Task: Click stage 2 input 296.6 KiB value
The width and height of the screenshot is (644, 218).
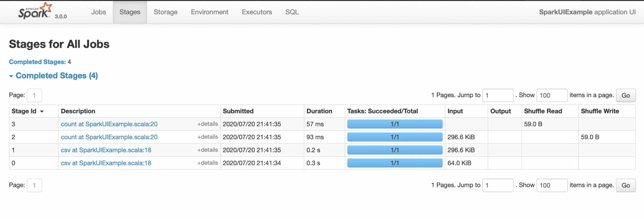Action: (x=461, y=137)
